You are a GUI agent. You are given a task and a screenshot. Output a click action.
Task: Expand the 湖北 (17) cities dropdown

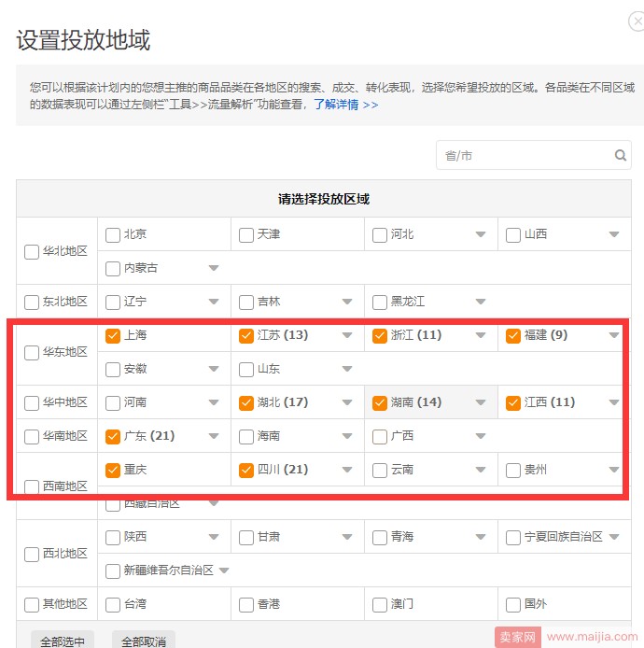click(347, 402)
